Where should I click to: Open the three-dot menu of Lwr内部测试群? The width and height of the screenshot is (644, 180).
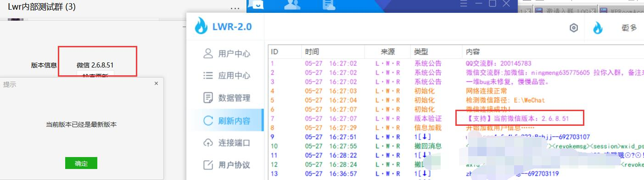coord(235,8)
